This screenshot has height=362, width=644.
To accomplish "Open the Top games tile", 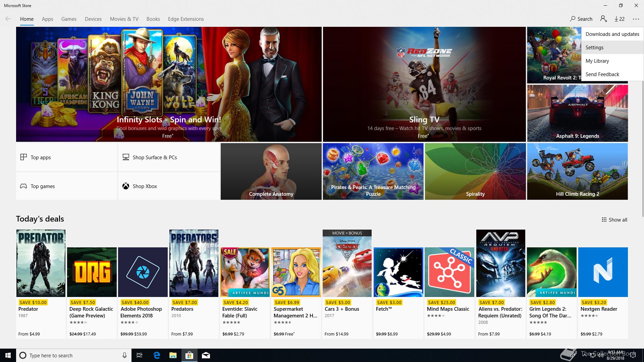I will [66, 186].
